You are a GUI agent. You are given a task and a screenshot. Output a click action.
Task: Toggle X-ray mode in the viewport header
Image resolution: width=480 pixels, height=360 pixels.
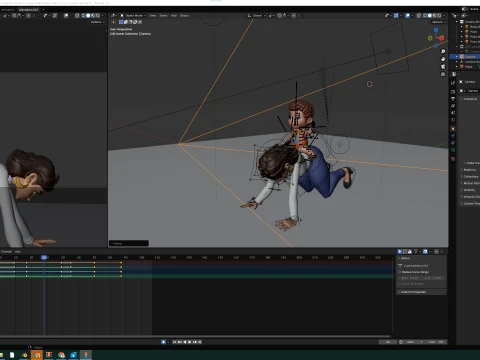[419, 15]
